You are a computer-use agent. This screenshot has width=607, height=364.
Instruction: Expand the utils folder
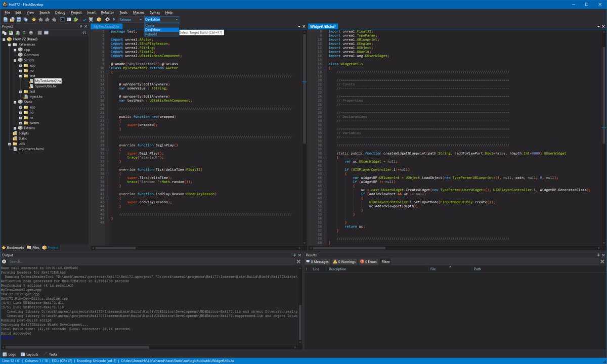[x=10, y=144]
